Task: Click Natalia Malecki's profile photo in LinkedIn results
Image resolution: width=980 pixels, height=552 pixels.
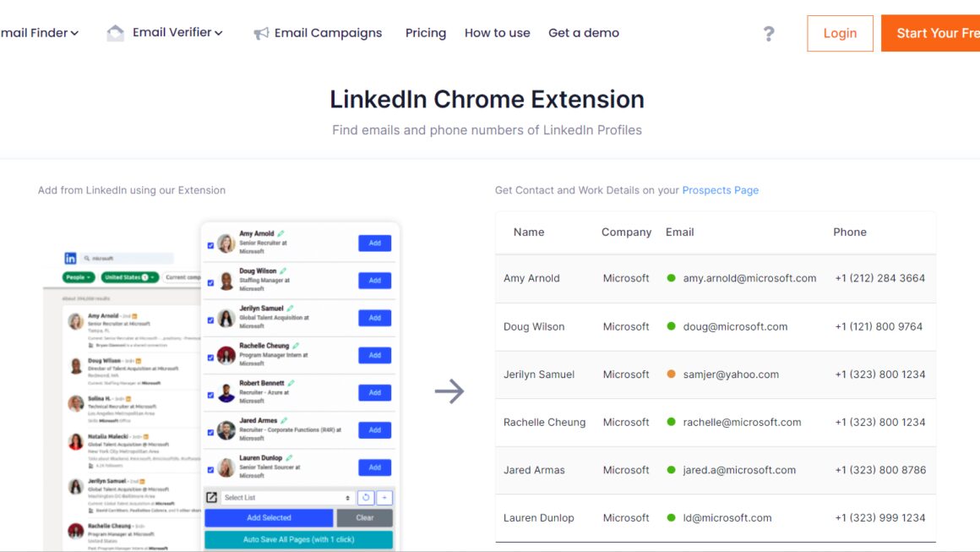Action: 76,442
